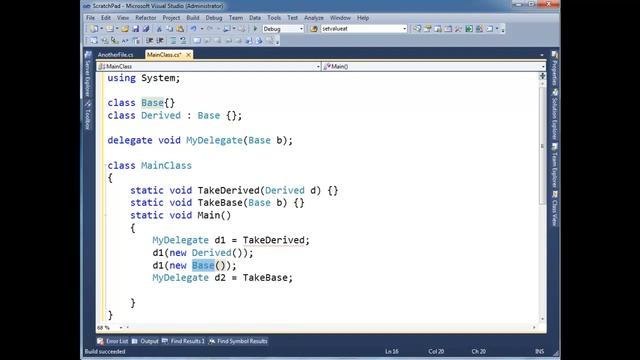Viewport: 640px width, 360px height.
Task: Click the Add New Item icon
Action: pos(110,29)
